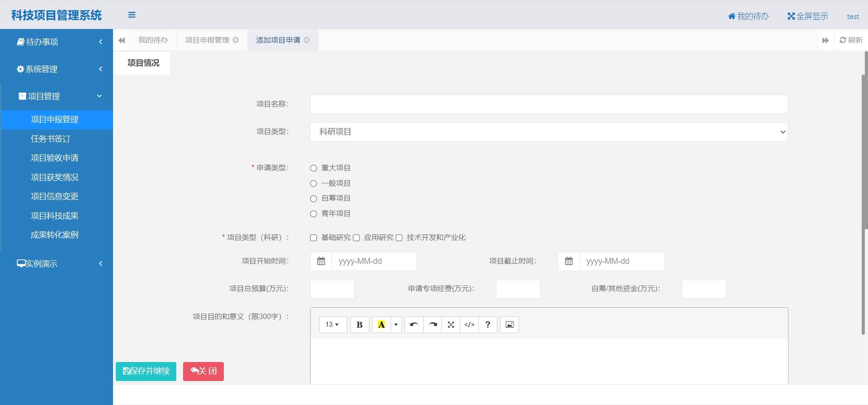The height and width of the screenshot is (405, 868).
Task: Click calendar icon for 项目开始时间
Action: [321, 261]
